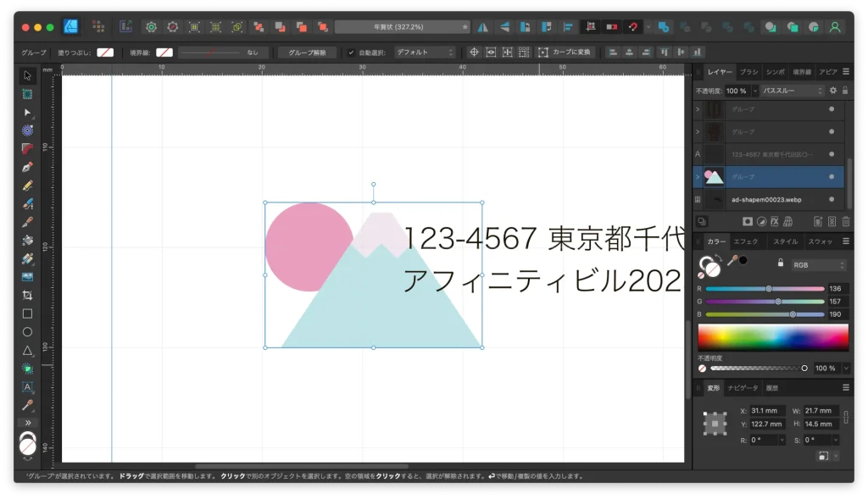Click the X position field 31.1 mm

766,411
